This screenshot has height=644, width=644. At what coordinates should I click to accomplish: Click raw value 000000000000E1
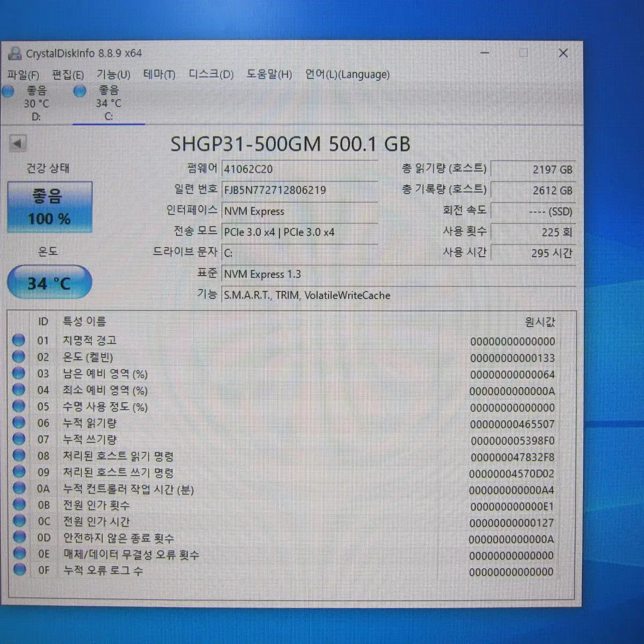click(511, 507)
